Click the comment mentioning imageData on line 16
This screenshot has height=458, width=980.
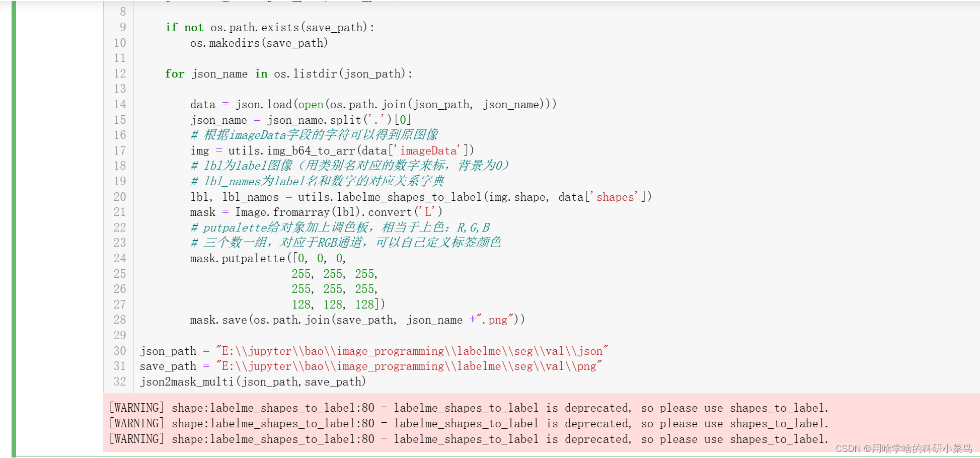pos(314,135)
